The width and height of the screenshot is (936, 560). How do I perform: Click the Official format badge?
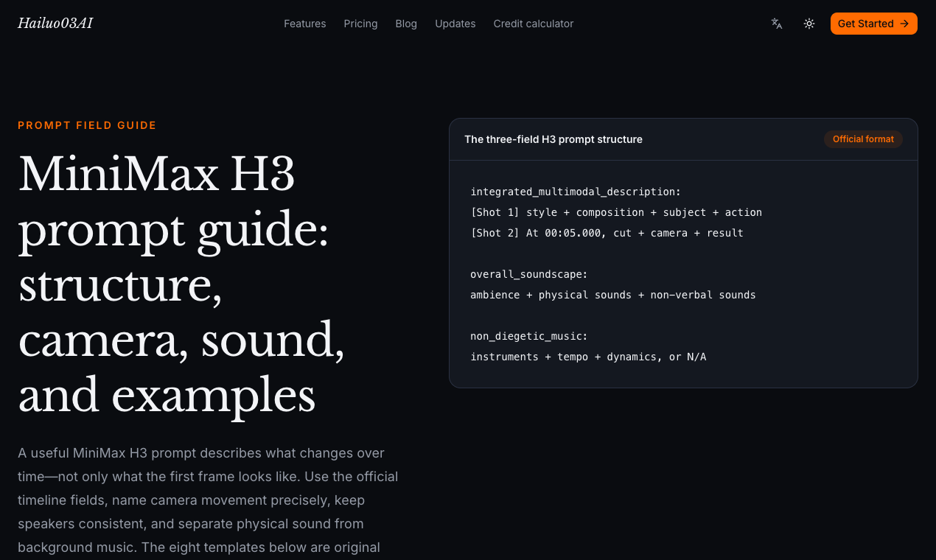[863, 139]
